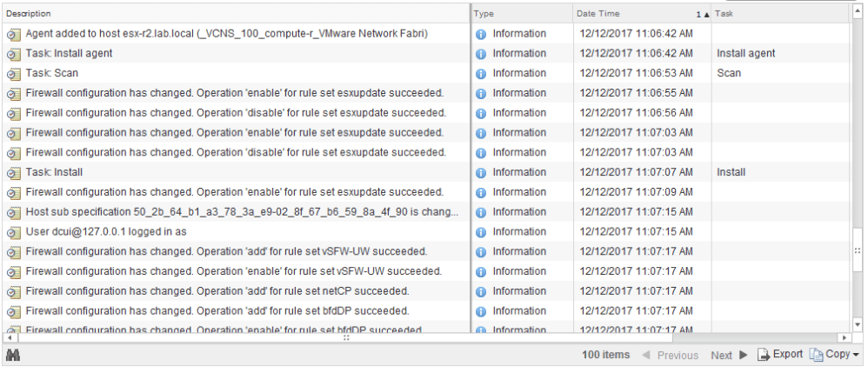Click horizontal scrollbar left arrow
Viewport: 868px width, 373px height.
click(x=8, y=337)
